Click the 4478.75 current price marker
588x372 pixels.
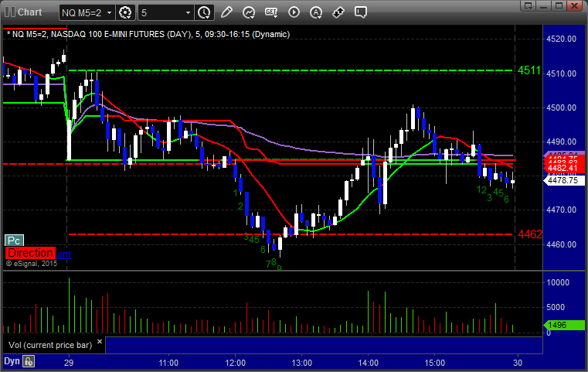(563, 180)
